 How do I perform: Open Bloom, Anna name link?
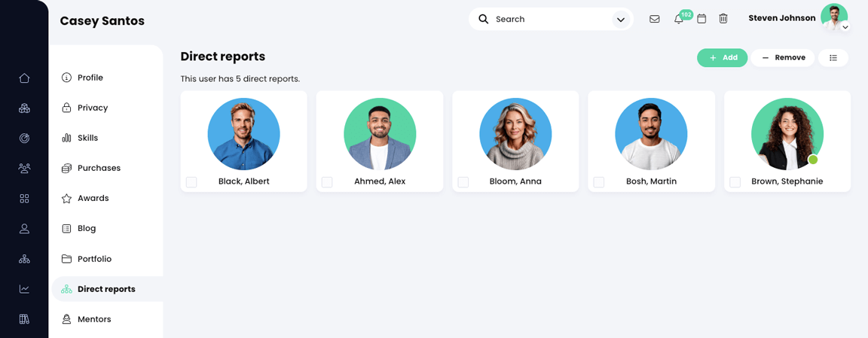pos(515,181)
